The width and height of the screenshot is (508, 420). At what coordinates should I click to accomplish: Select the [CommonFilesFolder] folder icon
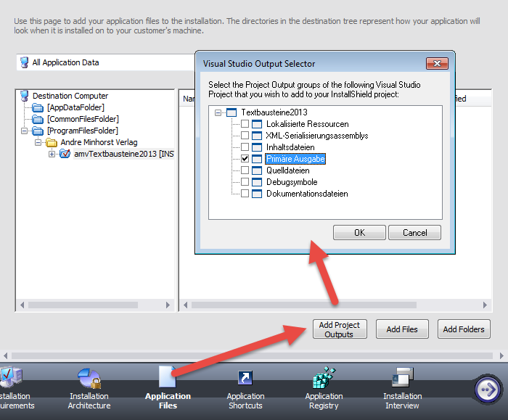38,119
